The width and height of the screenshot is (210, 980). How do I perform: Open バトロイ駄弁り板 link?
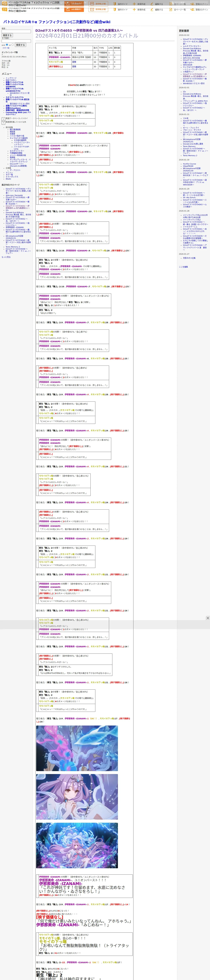17,136
